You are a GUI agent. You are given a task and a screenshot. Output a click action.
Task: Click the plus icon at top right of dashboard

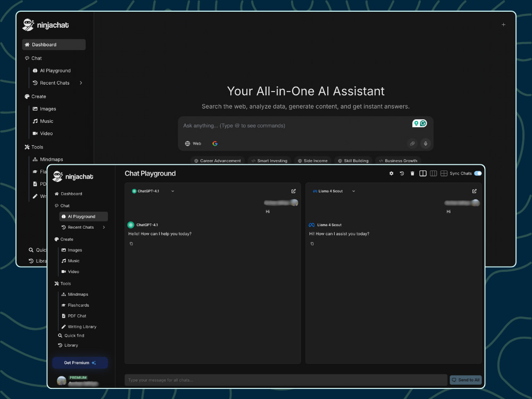tap(503, 25)
